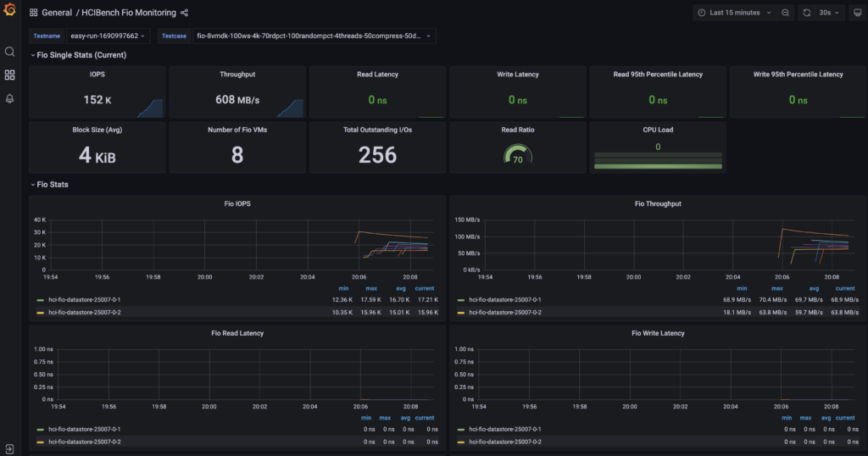Click yellow color swatch for 25007-0-2 in Fio Throughput
The image size is (868, 456).
pos(460,313)
